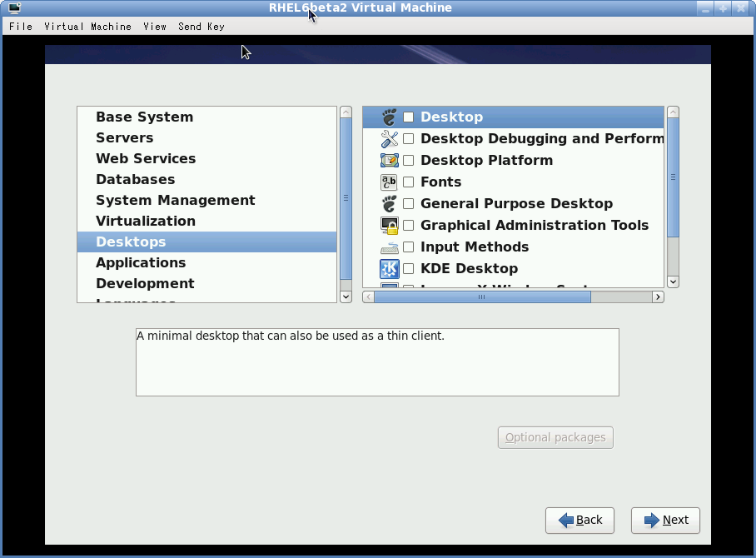Viewport: 756px width, 558px height.
Task: Check Graphical Administration Tools checkbox
Action: [x=408, y=225]
